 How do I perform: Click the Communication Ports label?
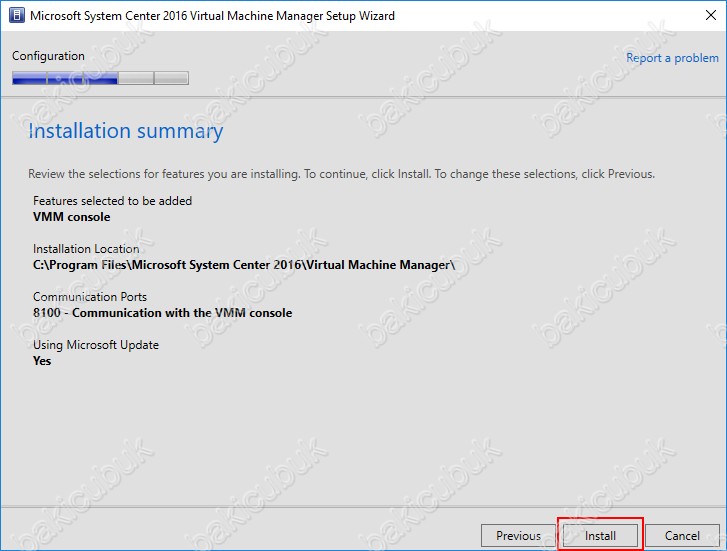coord(89,297)
